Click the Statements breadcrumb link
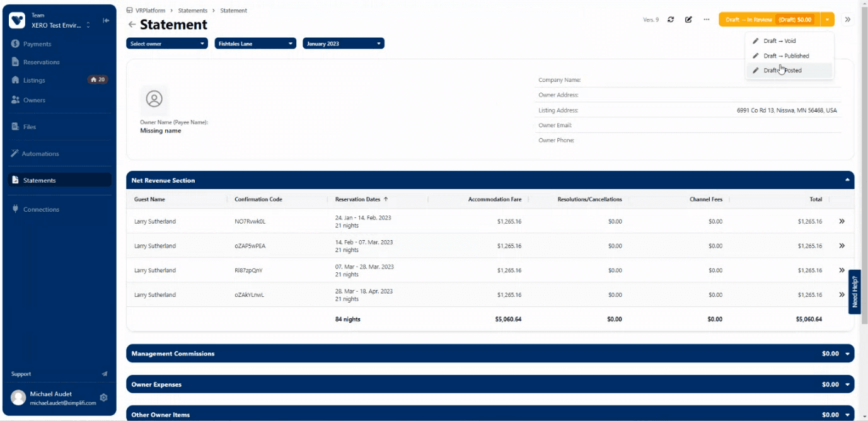The width and height of the screenshot is (868, 421). [x=192, y=10]
